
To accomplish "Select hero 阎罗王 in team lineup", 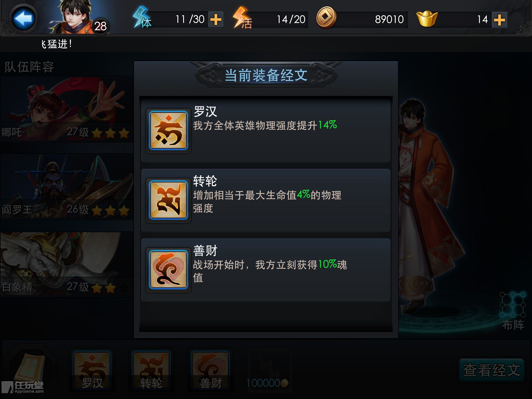I will (x=66, y=186).
